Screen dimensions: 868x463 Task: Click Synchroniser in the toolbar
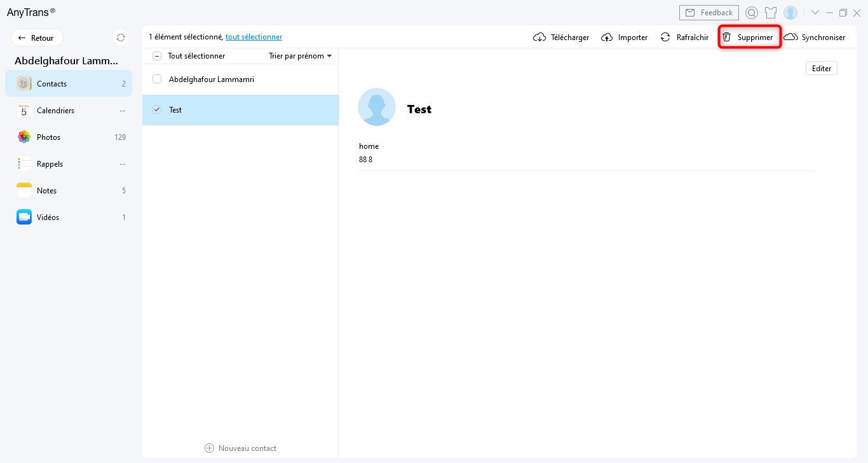point(815,38)
